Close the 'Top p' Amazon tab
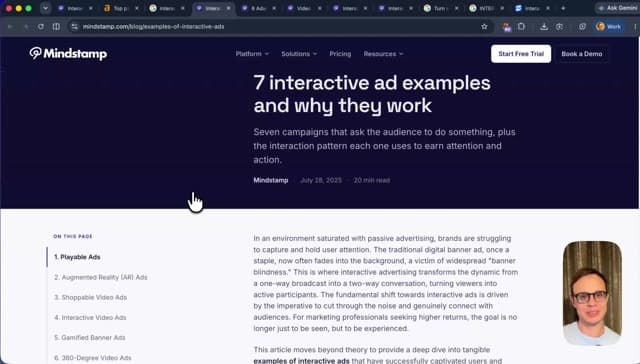 pos(136,8)
